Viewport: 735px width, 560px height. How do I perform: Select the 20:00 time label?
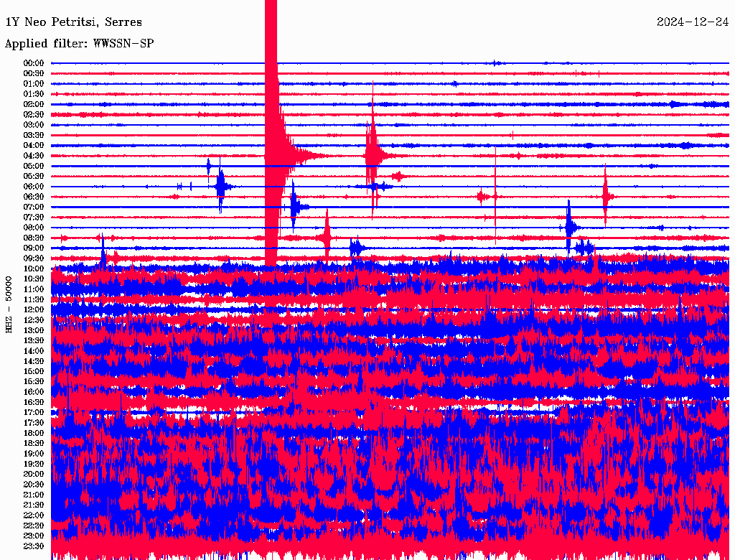[34, 474]
